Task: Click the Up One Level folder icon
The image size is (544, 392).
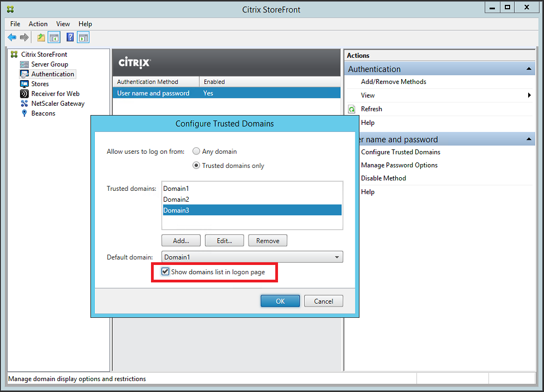Action: [x=41, y=37]
